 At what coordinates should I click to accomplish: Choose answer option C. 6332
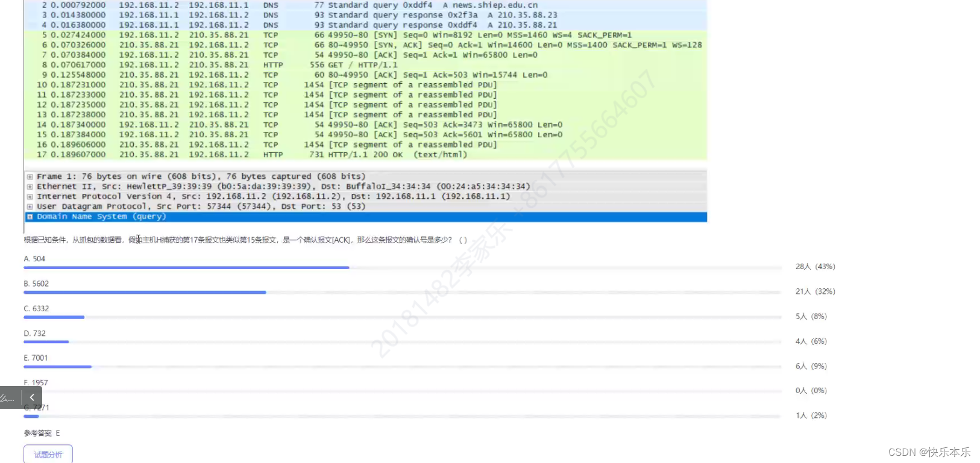pyautogui.click(x=36, y=308)
